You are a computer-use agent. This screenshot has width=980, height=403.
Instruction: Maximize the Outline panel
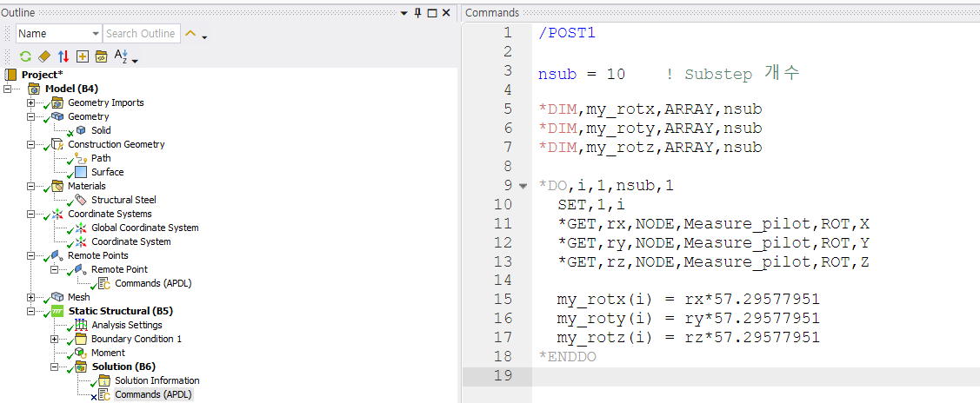tap(432, 12)
